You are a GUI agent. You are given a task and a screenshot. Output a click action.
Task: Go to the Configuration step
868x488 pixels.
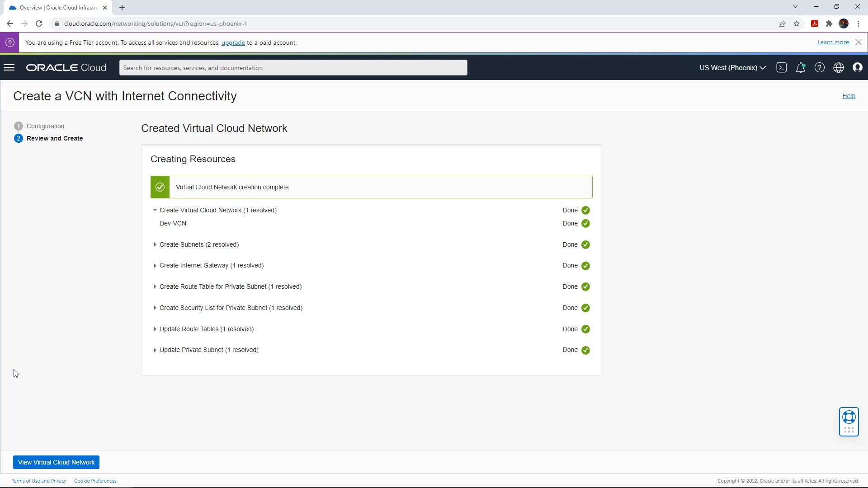45,126
